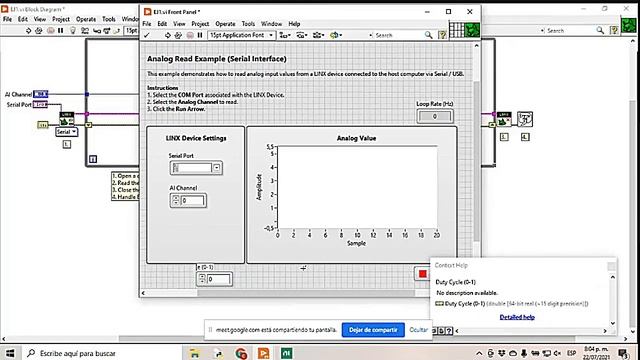The image size is (640, 360).
Task: Click Step Out in Block Diagram toolbar
Action: coord(117,31)
